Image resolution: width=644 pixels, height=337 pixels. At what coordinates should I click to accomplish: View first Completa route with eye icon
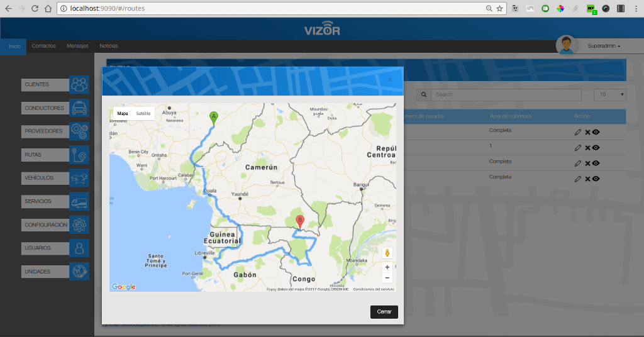coord(596,132)
